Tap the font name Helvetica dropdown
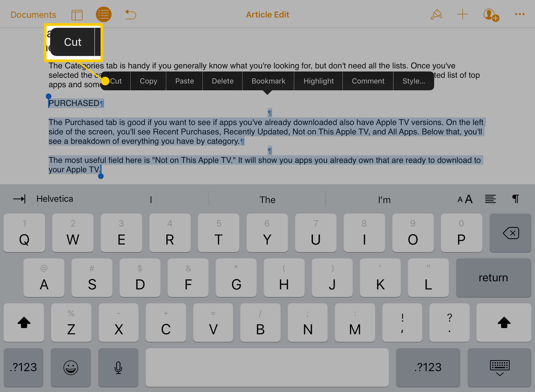 click(x=54, y=199)
